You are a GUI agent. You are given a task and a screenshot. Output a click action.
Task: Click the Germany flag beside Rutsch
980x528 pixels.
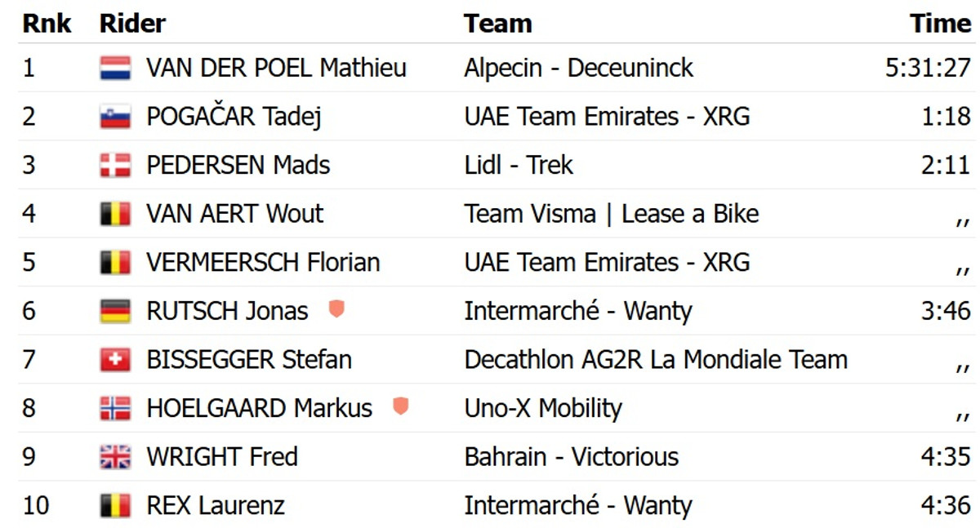[115, 311]
